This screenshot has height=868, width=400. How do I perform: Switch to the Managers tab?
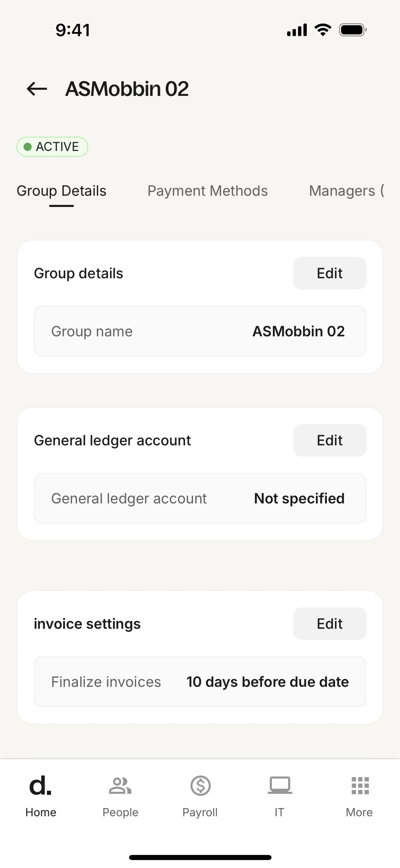(x=346, y=191)
